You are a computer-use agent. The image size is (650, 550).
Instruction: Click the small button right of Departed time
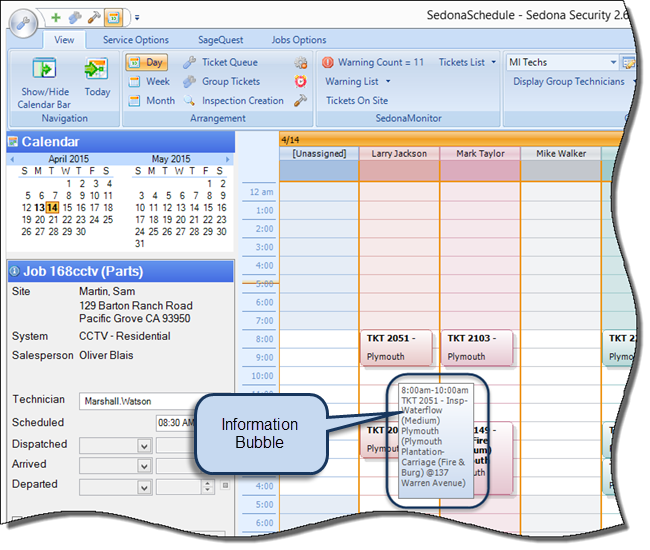[x=225, y=485]
